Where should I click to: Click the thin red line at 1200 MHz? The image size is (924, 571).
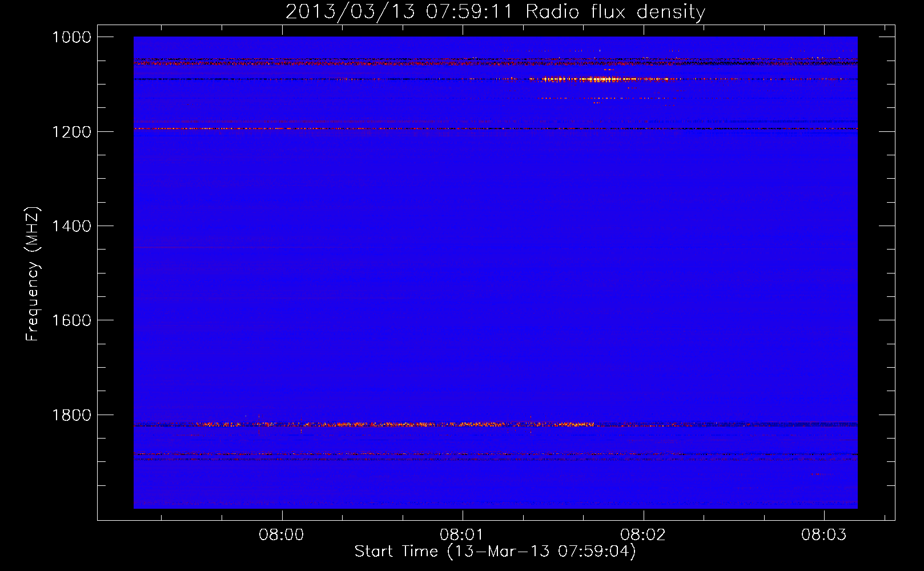tap(495, 128)
